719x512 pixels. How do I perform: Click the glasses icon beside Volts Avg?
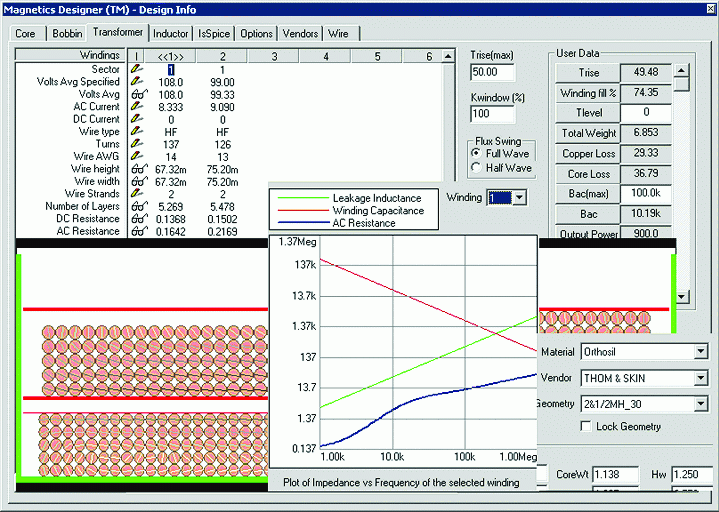138,94
